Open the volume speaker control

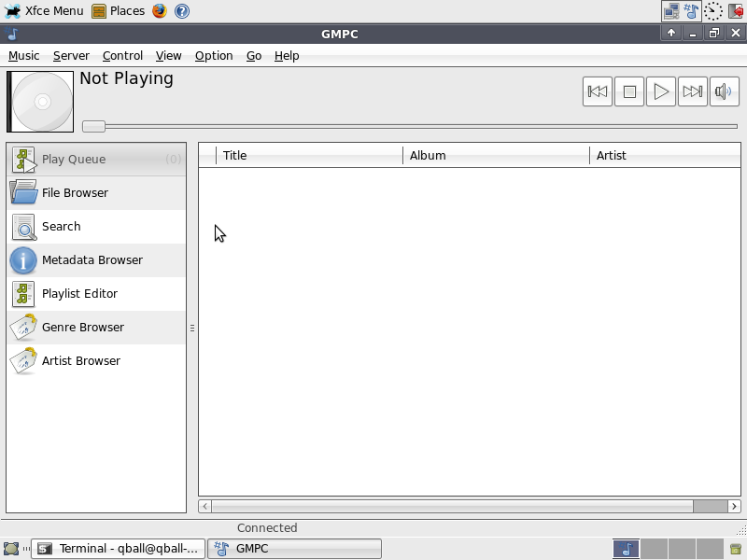point(725,91)
